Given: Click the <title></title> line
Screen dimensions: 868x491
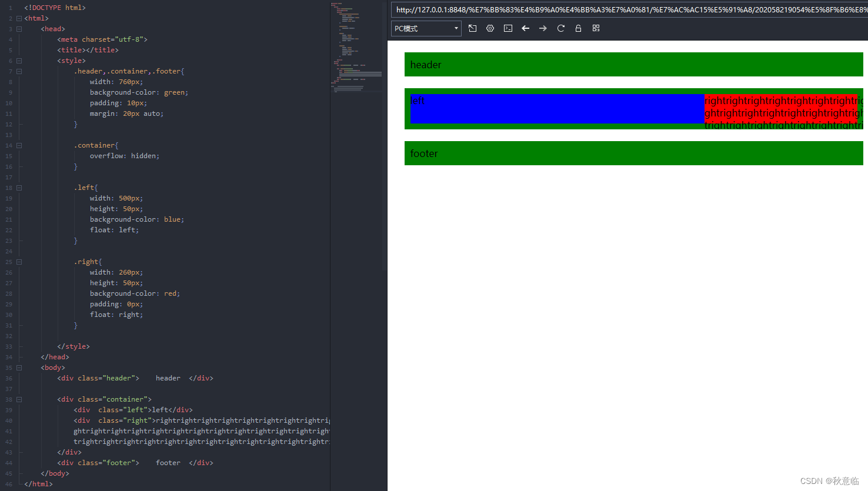Looking at the screenshot, I should point(88,50).
